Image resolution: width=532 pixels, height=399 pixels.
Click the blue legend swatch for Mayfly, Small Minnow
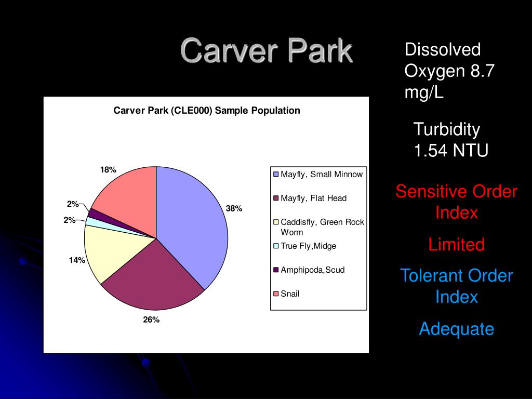[276, 175]
